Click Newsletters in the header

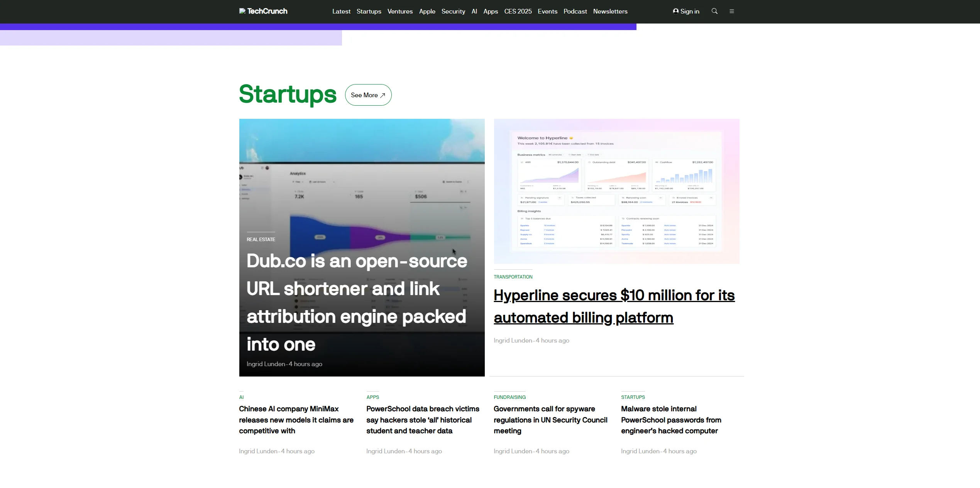pyautogui.click(x=610, y=11)
